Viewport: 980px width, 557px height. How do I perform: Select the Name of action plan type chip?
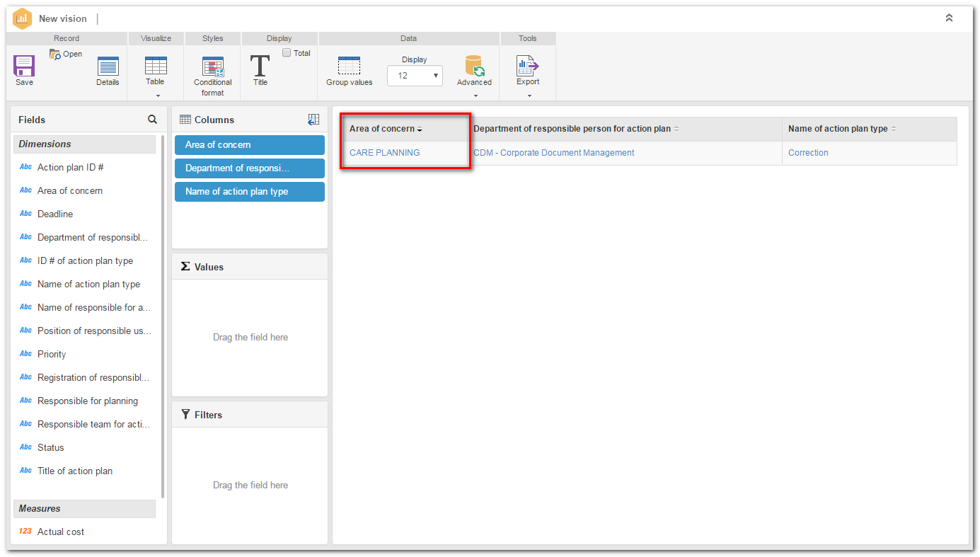tap(250, 192)
